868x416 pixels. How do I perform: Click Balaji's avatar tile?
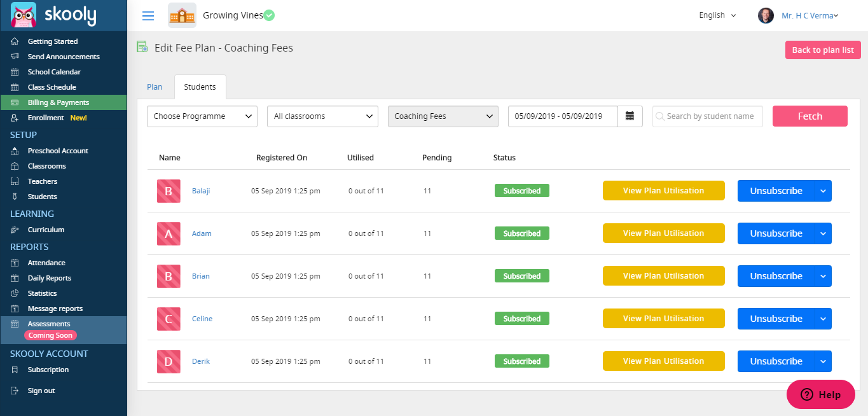[169, 191]
